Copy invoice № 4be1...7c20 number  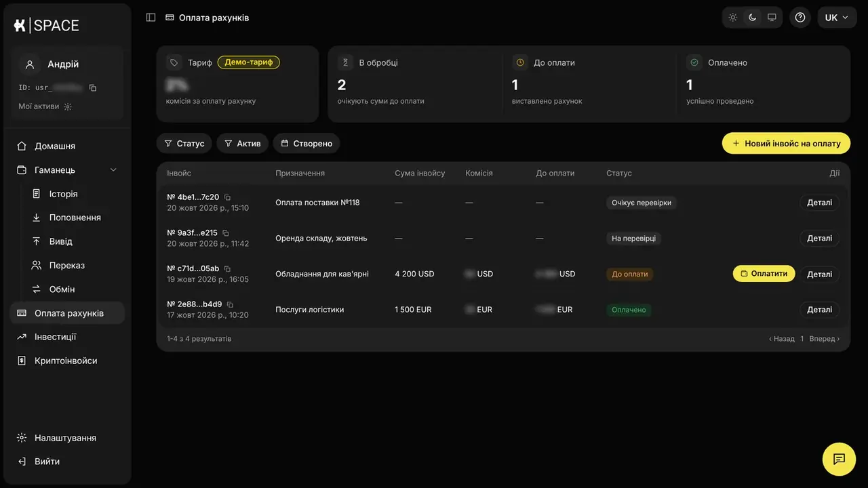coord(227,197)
